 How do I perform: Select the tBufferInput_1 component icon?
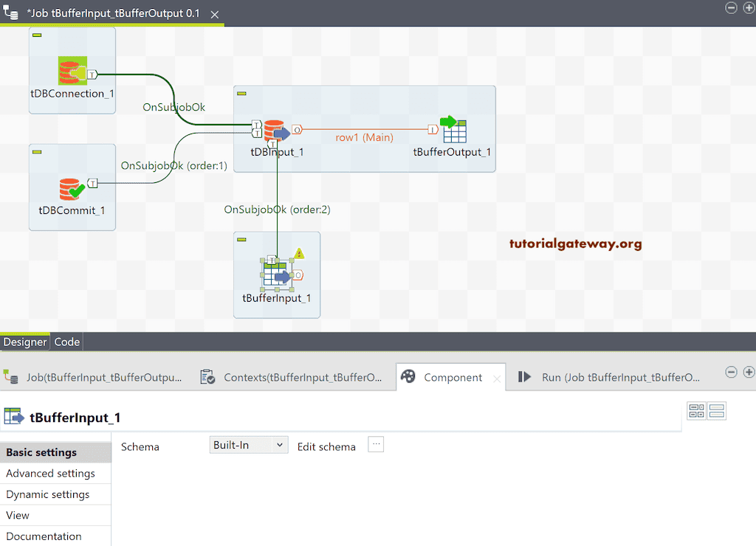tap(276, 274)
